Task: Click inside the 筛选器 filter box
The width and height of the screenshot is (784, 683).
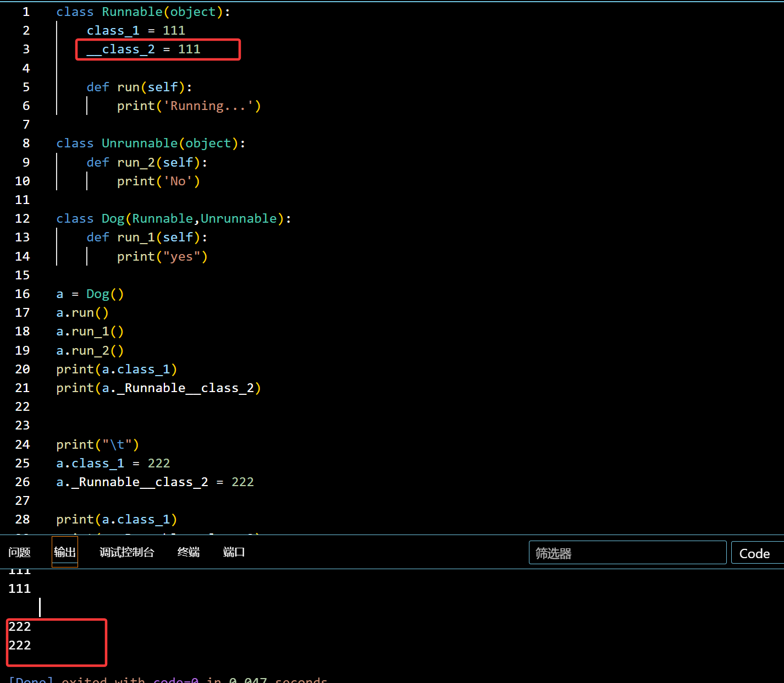Action: (627, 553)
